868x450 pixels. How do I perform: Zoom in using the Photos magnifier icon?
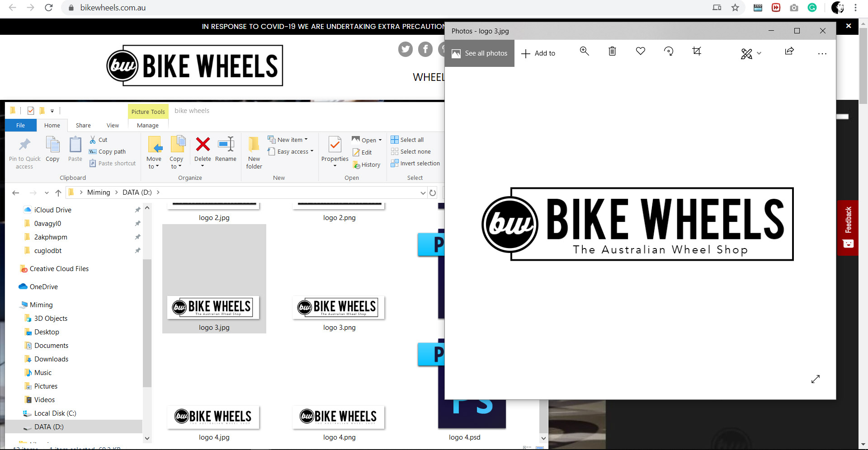tap(584, 51)
